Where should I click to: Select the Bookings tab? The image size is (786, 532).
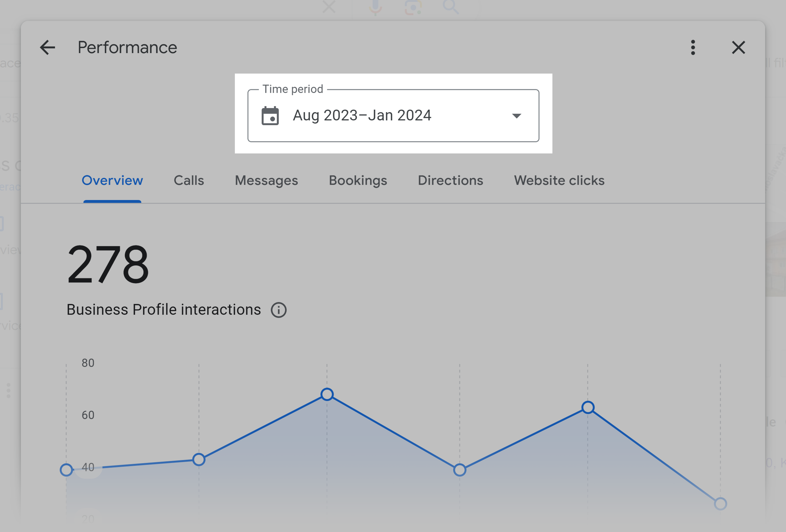358,180
